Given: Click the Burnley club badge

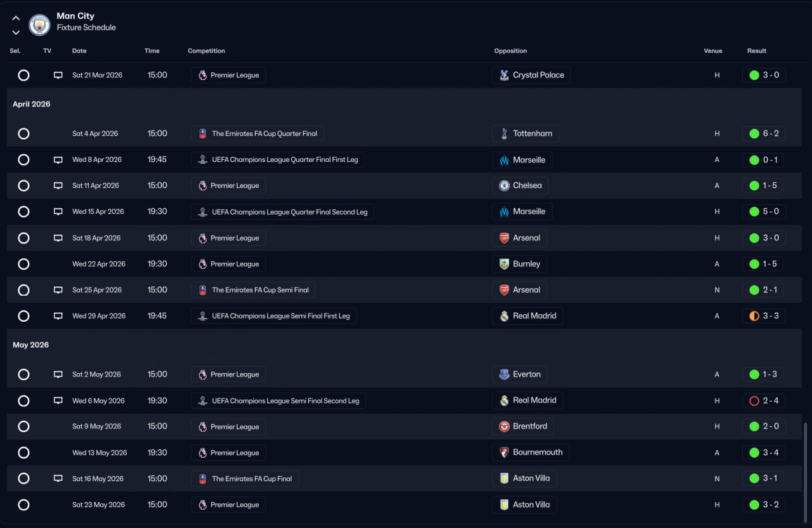Looking at the screenshot, I should coord(504,264).
